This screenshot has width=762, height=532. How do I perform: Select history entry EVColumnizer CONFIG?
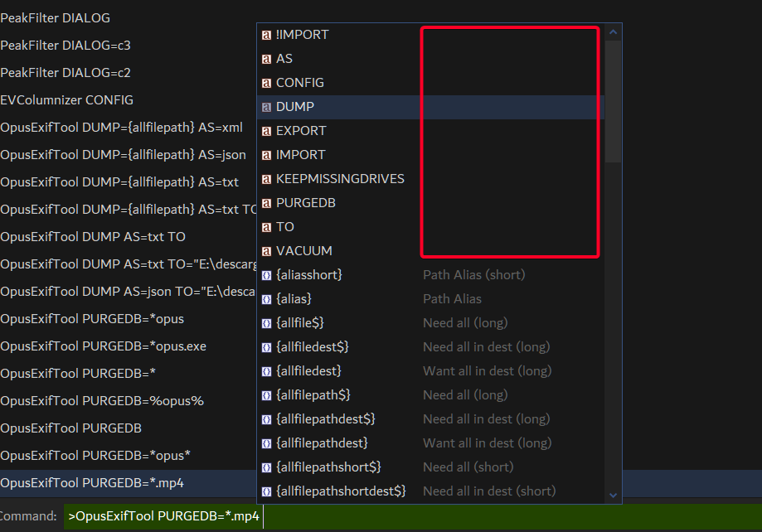point(67,100)
